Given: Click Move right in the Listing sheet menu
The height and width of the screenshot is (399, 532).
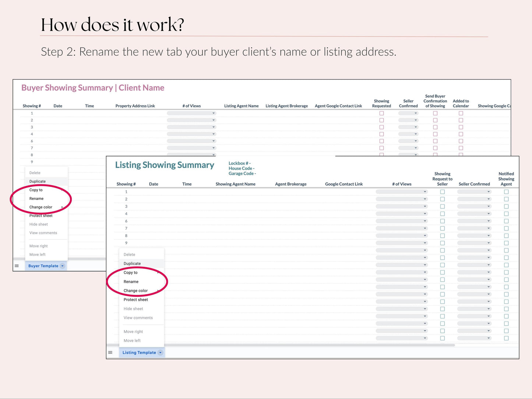Looking at the screenshot, I should (133, 332).
